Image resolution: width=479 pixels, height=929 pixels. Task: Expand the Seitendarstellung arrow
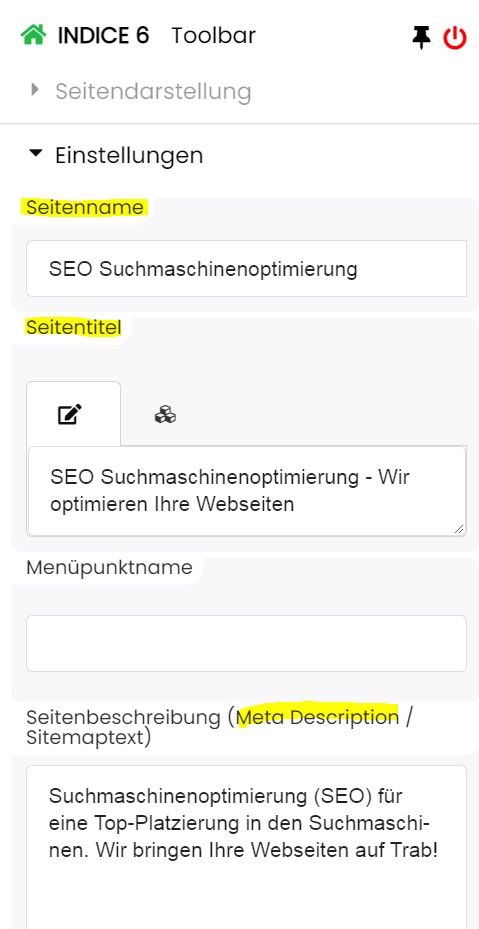click(x=35, y=89)
